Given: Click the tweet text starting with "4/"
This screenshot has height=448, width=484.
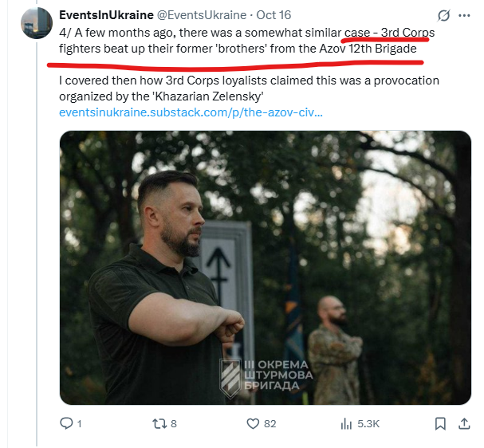Looking at the screenshot, I should [239, 40].
